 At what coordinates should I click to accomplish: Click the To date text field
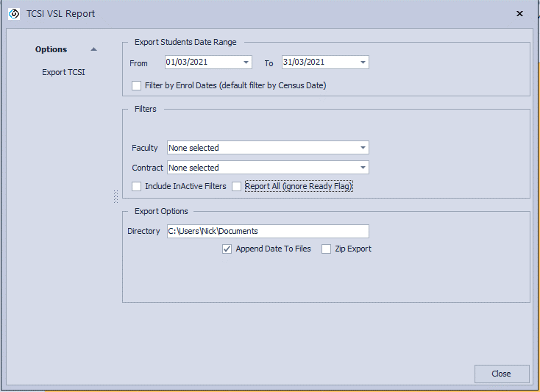(319, 63)
